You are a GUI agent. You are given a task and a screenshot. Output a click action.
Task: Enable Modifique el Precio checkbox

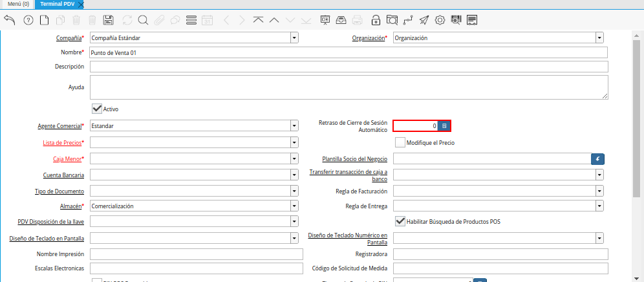click(400, 142)
